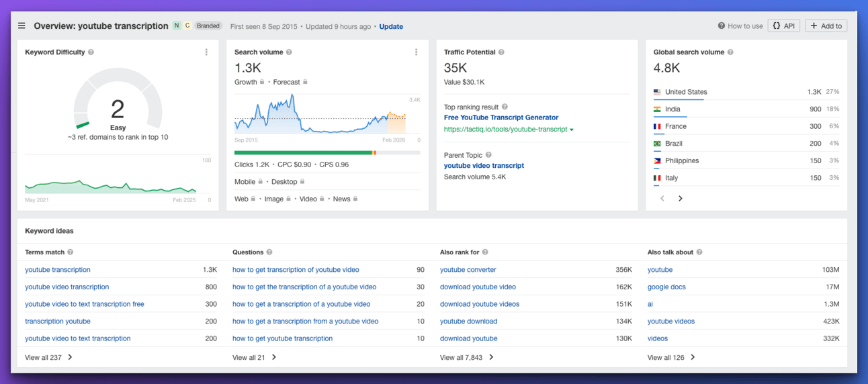The image size is (868, 384).
Task: Click Keyword Difficulty help icon
Action: pos(91,52)
